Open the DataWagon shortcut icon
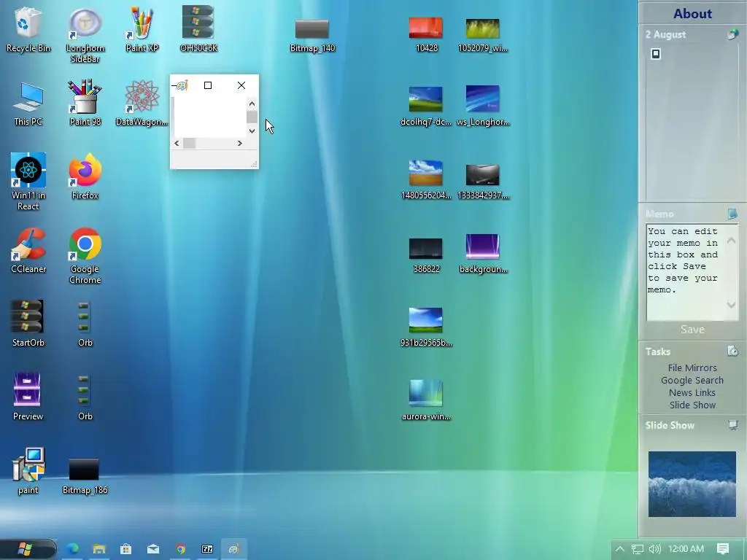 [142, 103]
